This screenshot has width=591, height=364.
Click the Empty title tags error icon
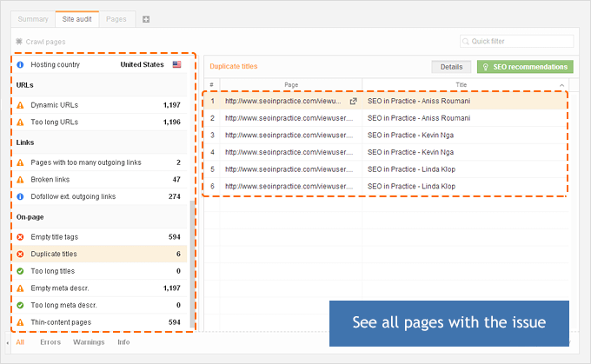click(20, 236)
